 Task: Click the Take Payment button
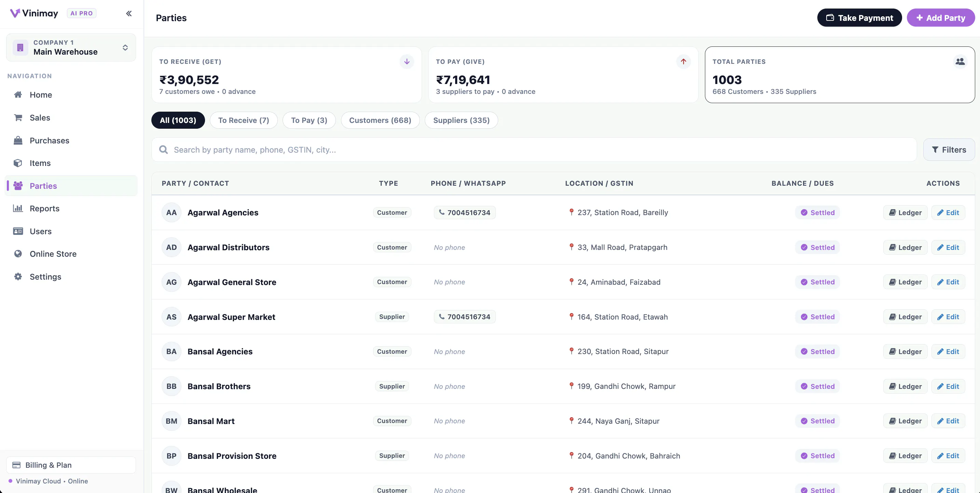point(859,18)
